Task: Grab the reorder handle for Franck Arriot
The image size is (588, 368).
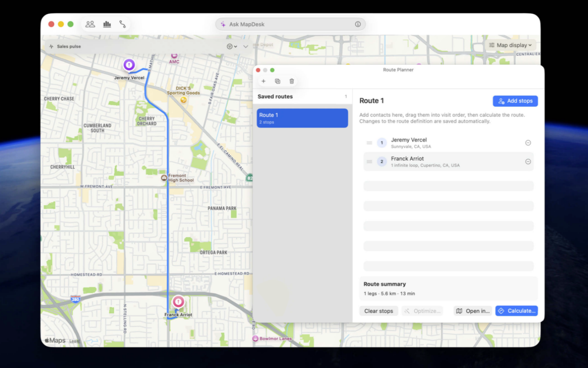Action: (370, 161)
